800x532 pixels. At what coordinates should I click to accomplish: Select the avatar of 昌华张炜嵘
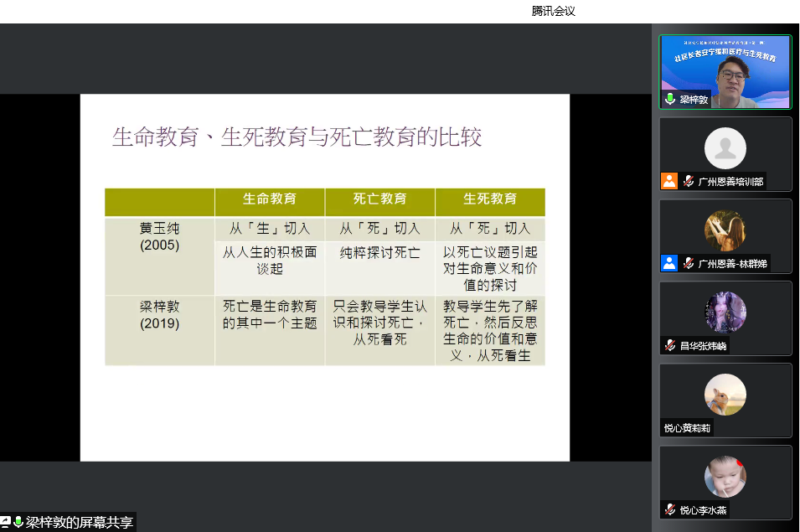(x=725, y=312)
